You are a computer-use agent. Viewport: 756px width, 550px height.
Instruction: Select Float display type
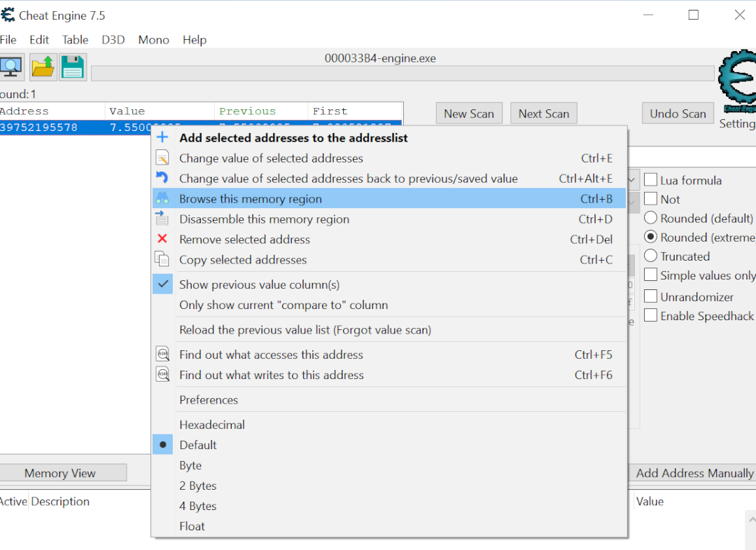tap(389, 526)
